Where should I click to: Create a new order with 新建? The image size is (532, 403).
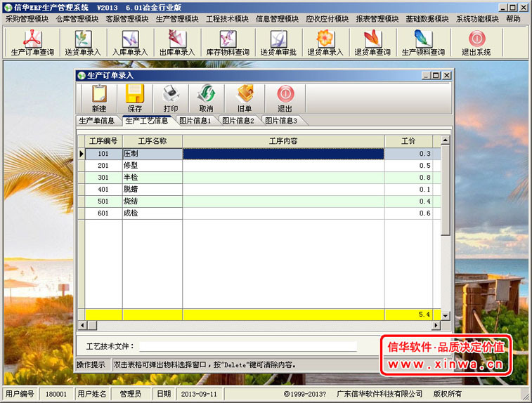[99, 98]
